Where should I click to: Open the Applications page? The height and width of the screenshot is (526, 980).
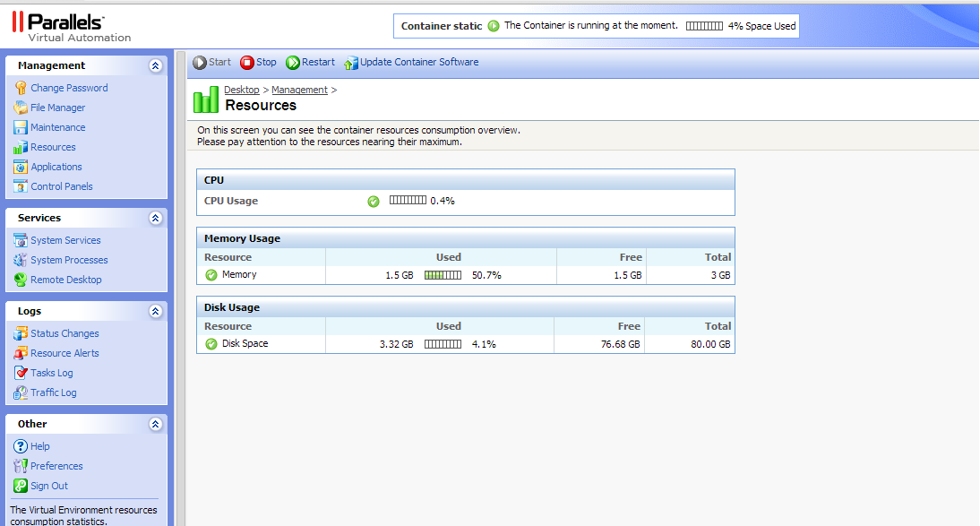[x=56, y=167]
